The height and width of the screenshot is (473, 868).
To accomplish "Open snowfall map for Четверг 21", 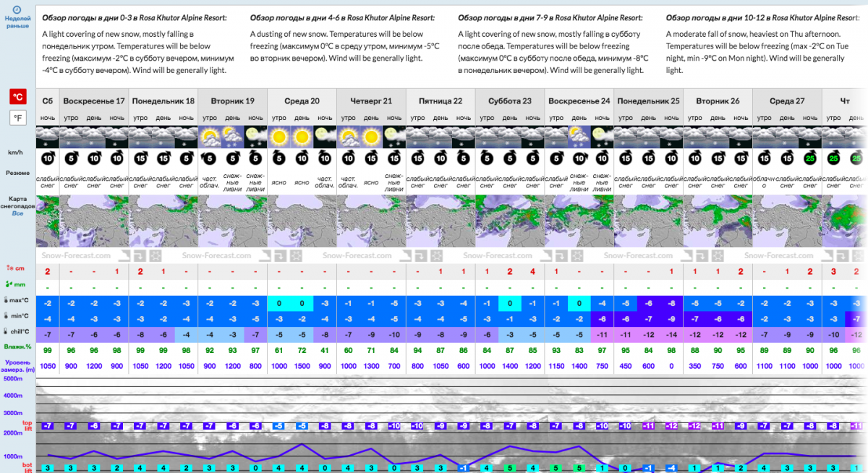I will tap(372, 221).
